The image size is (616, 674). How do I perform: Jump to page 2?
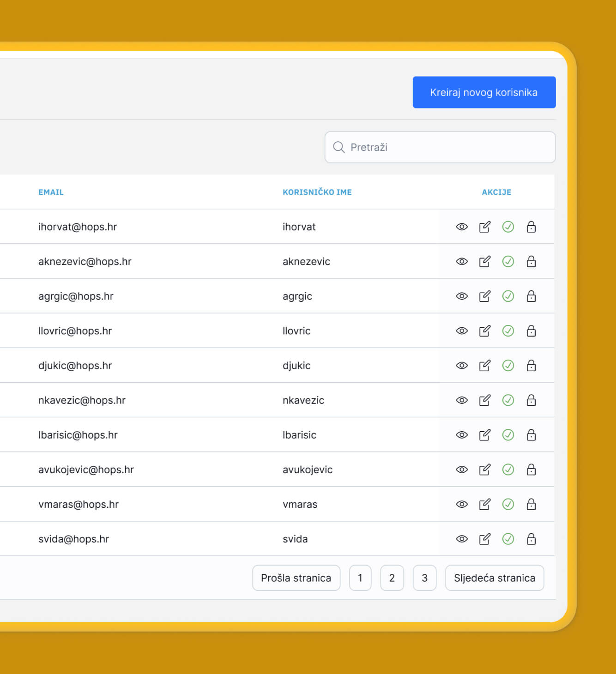(392, 578)
